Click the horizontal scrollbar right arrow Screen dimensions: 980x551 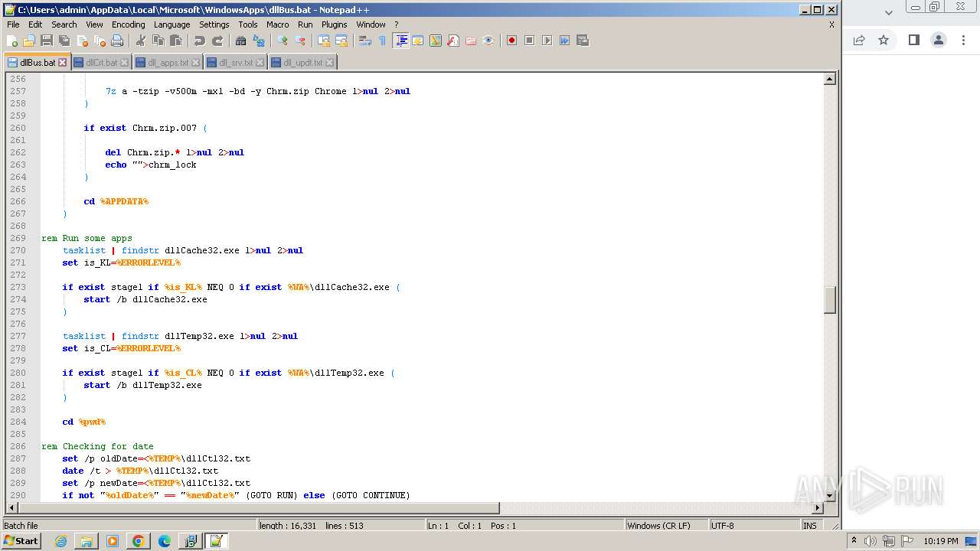817,508
